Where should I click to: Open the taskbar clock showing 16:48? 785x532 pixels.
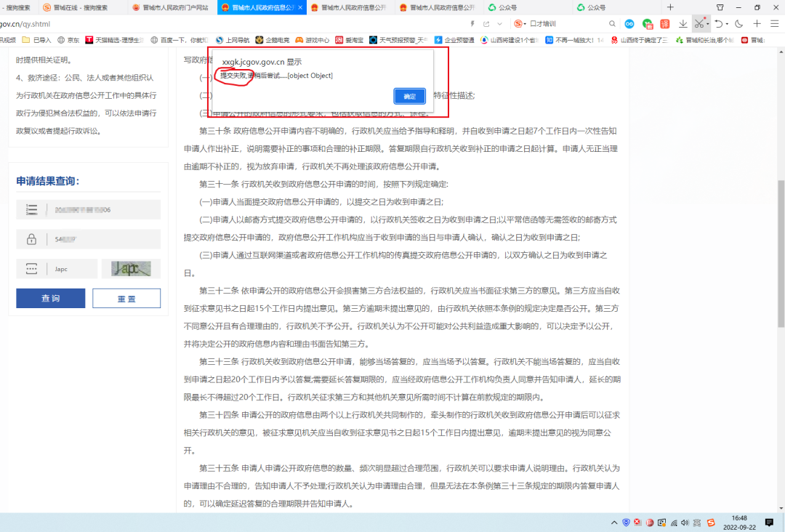click(739, 523)
